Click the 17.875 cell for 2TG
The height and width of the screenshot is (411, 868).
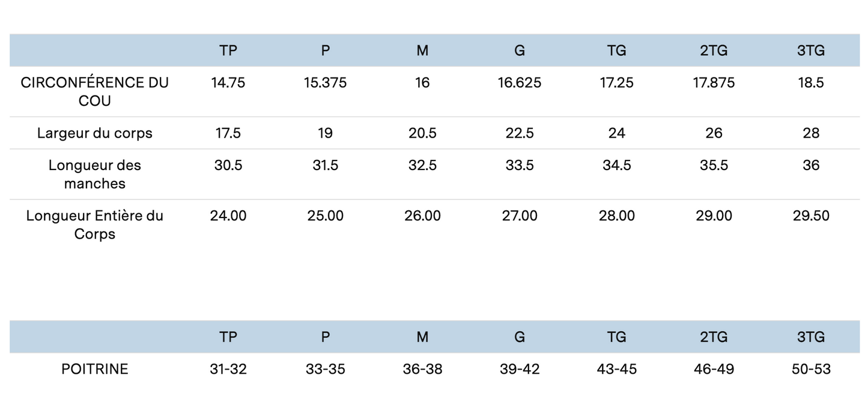(x=714, y=83)
